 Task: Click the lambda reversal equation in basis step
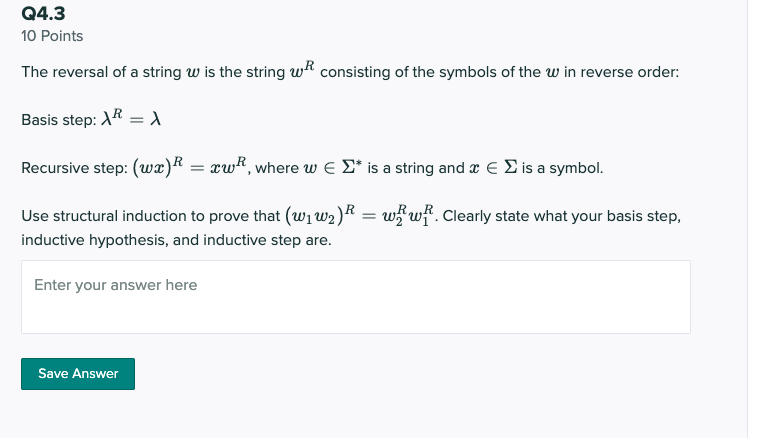pos(131,118)
